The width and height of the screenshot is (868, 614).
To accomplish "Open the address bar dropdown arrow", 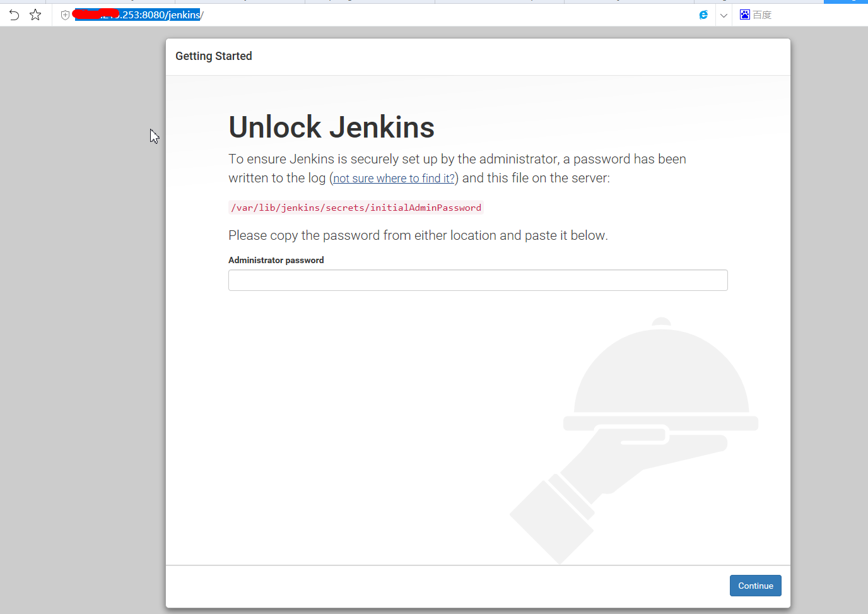I will (x=724, y=15).
